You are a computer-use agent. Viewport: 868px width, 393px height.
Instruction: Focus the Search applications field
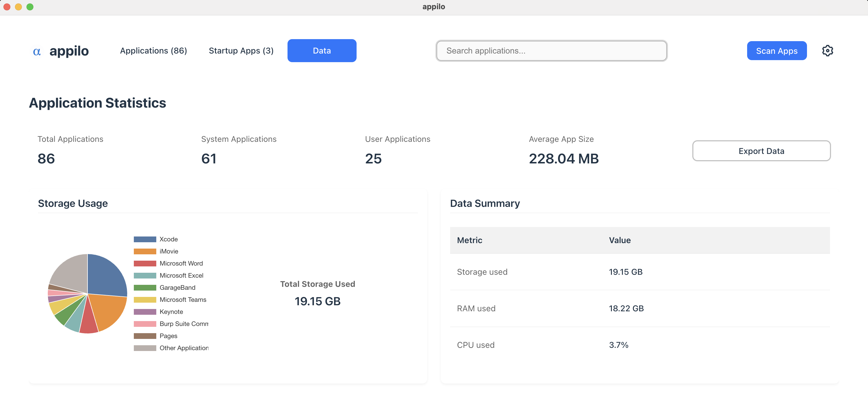click(551, 51)
